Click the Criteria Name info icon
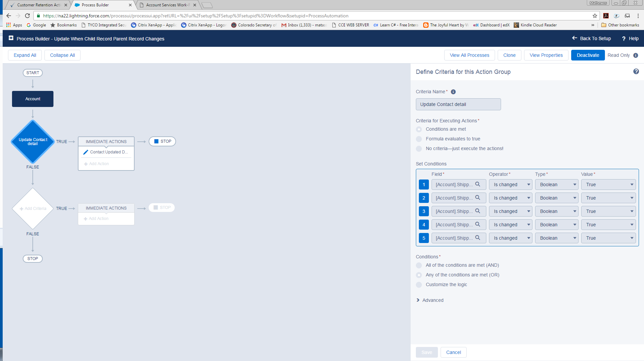 (453, 92)
